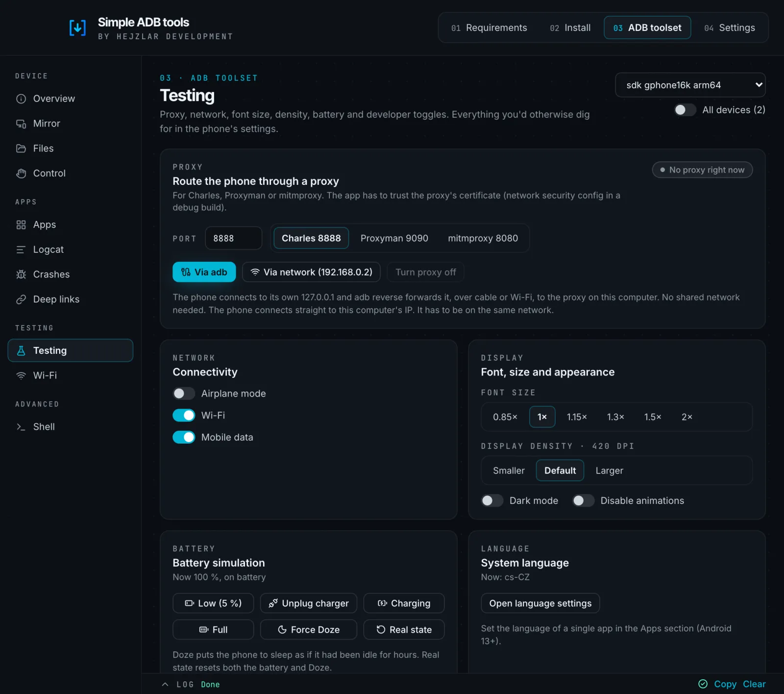The image size is (784, 694).
Task: Enable the Dark mode switch
Action: point(492,500)
